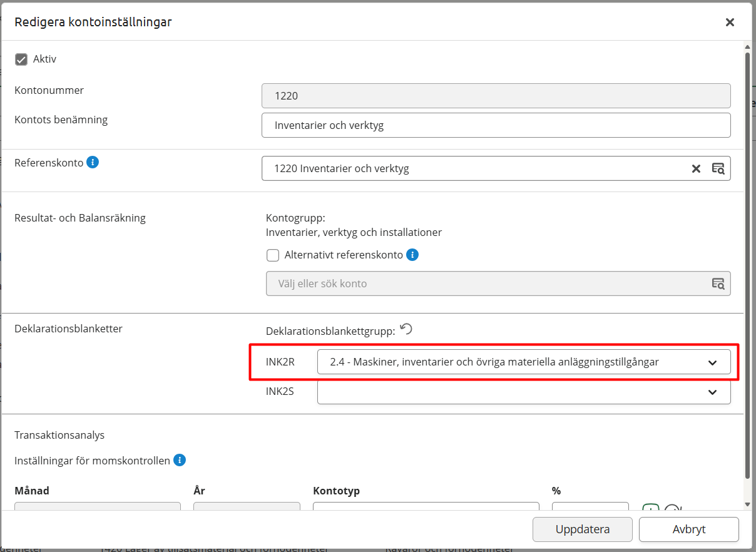756x552 pixels.
Task: Click the info icon next to Referenskonto
Action: click(x=93, y=163)
